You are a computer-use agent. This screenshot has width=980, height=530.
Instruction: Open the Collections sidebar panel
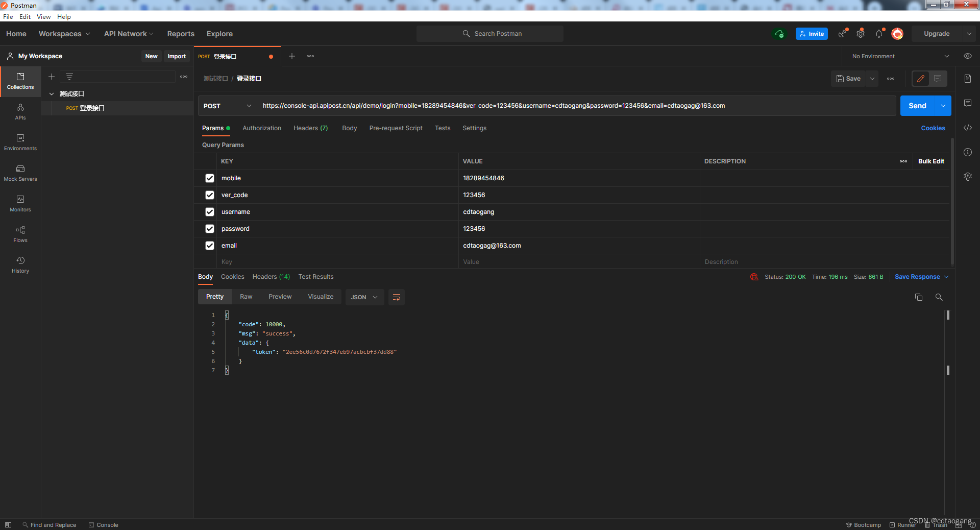tap(20, 81)
